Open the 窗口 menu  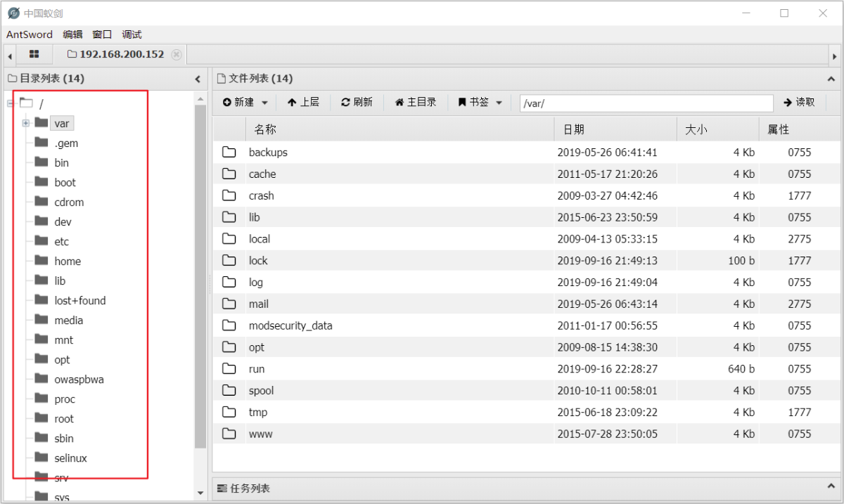point(102,34)
